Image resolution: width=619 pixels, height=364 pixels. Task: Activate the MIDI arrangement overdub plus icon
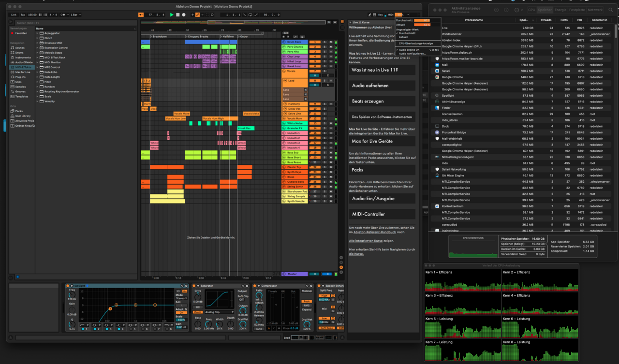192,15
